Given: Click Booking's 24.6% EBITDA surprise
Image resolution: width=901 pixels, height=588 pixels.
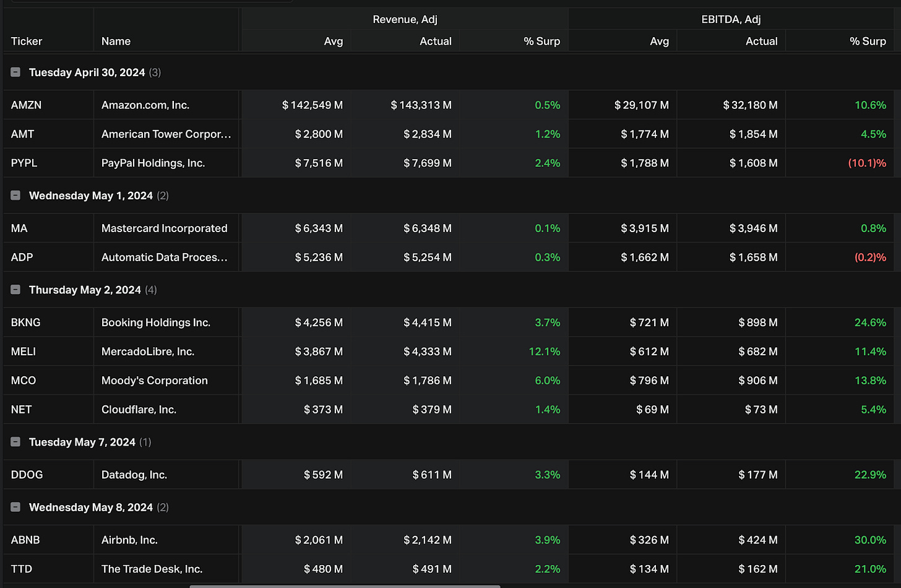Looking at the screenshot, I should (870, 322).
